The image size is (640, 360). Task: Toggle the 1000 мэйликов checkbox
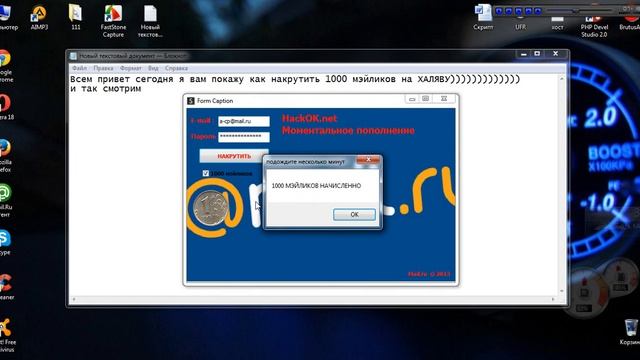[206, 173]
